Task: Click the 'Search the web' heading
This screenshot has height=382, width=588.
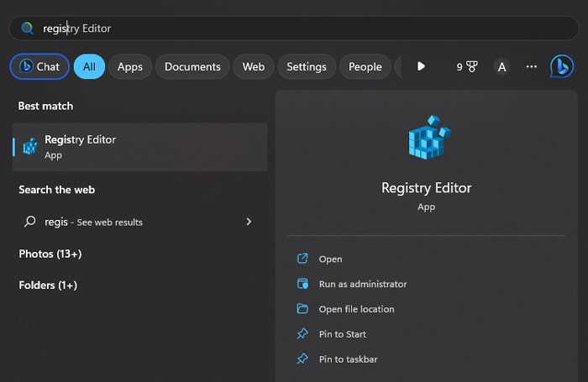Action: (x=56, y=190)
